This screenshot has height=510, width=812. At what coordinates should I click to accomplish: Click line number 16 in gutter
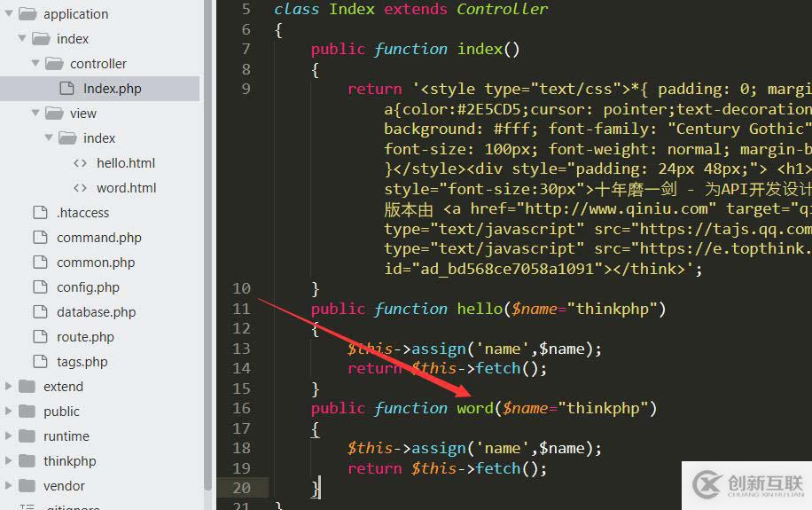tap(241, 408)
